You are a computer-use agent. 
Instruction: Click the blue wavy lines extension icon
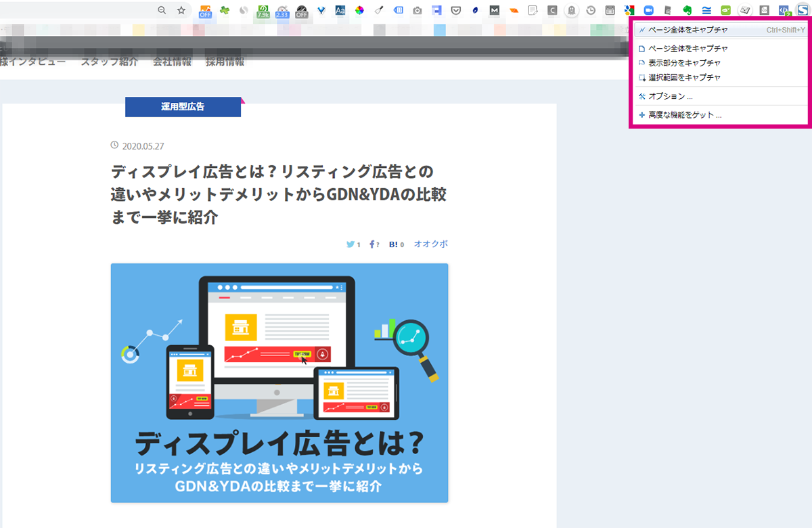click(707, 10)
